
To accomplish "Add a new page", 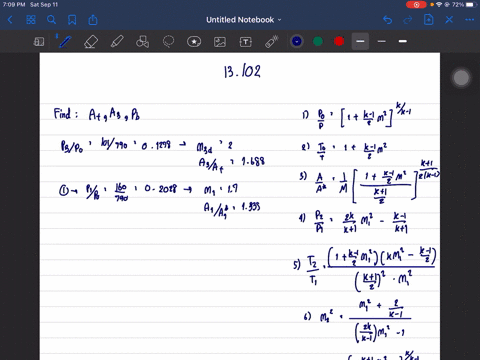I will coord(428,20).
